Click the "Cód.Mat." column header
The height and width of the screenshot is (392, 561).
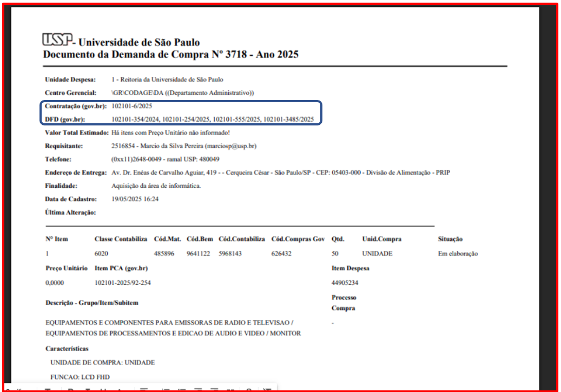[168, 239]
